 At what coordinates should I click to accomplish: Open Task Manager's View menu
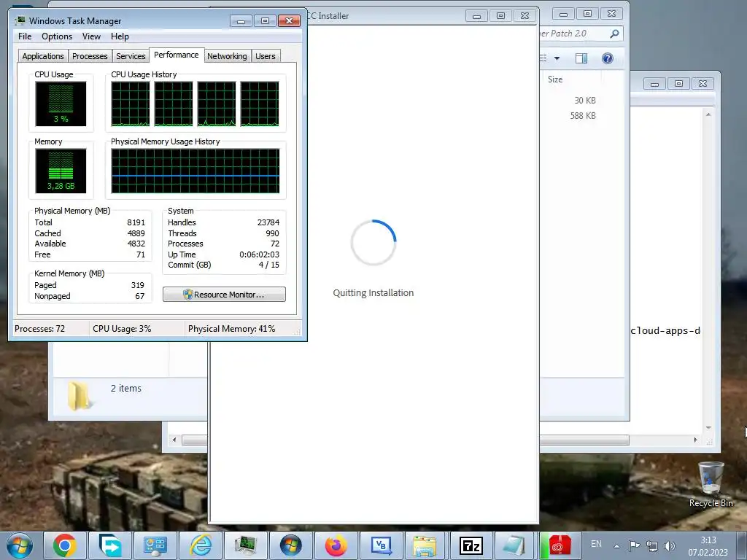click(91, 36)
